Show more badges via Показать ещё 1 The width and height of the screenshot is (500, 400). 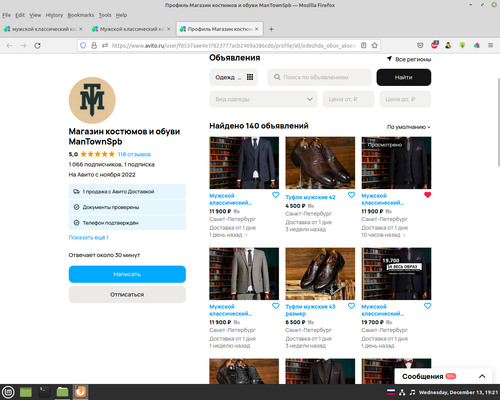pyautogui.click(x=88, y=237)
